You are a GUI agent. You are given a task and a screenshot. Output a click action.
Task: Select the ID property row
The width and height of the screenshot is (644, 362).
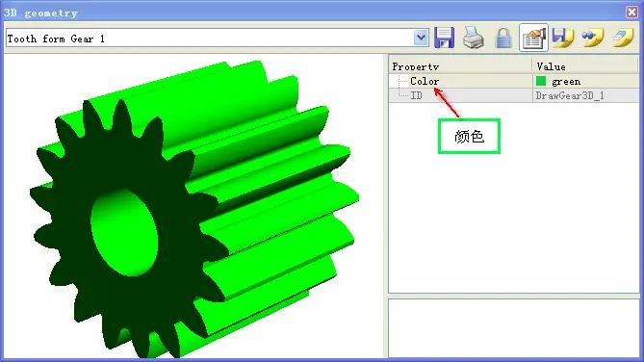[513, 95]
